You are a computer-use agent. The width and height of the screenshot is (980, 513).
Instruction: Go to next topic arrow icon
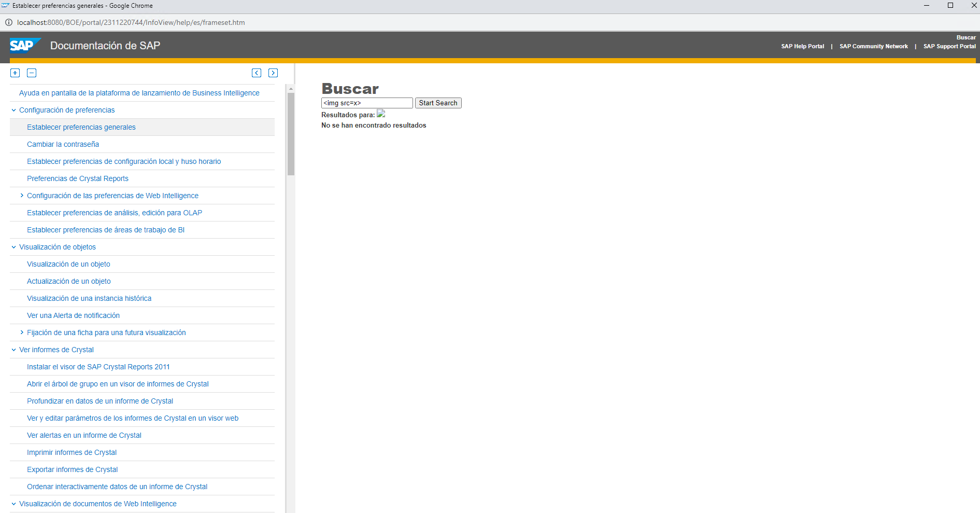tap(273, 73)
